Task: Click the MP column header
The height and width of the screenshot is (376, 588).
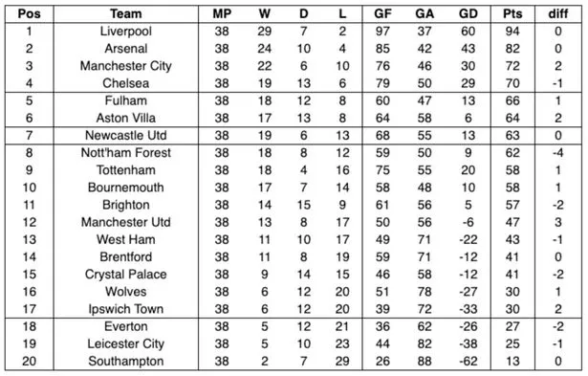Action: 222,14
